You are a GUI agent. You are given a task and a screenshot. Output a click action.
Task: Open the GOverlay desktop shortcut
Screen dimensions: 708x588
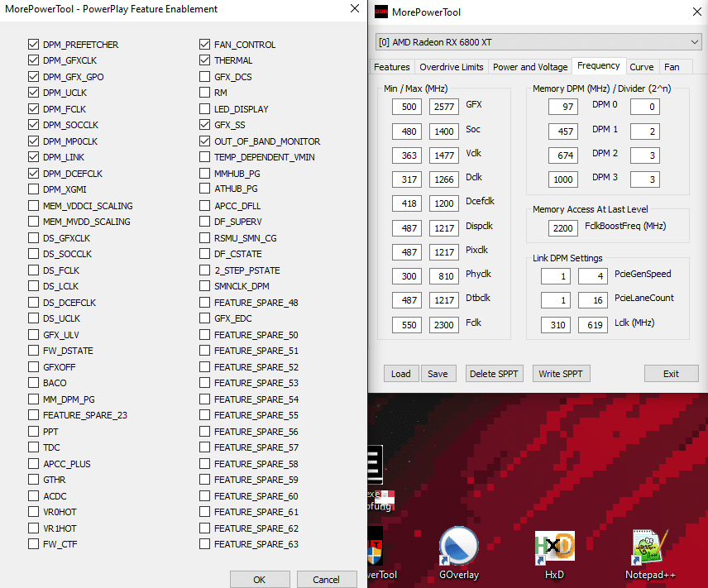click(459, 553)
